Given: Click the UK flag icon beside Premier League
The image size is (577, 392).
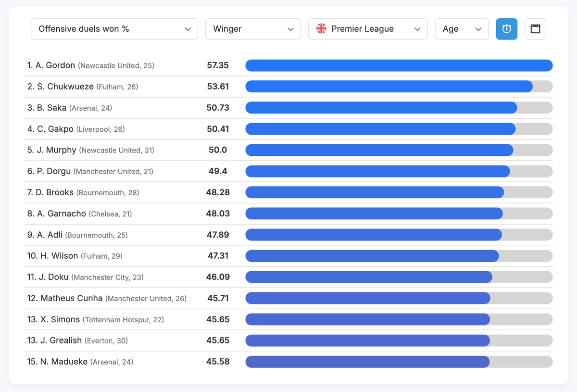Looking at the screenshot, I should 321,29.
